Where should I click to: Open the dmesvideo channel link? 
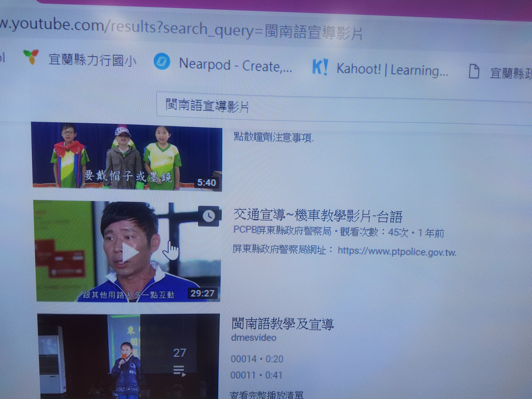pyautogui.click(x=254, y=338)
